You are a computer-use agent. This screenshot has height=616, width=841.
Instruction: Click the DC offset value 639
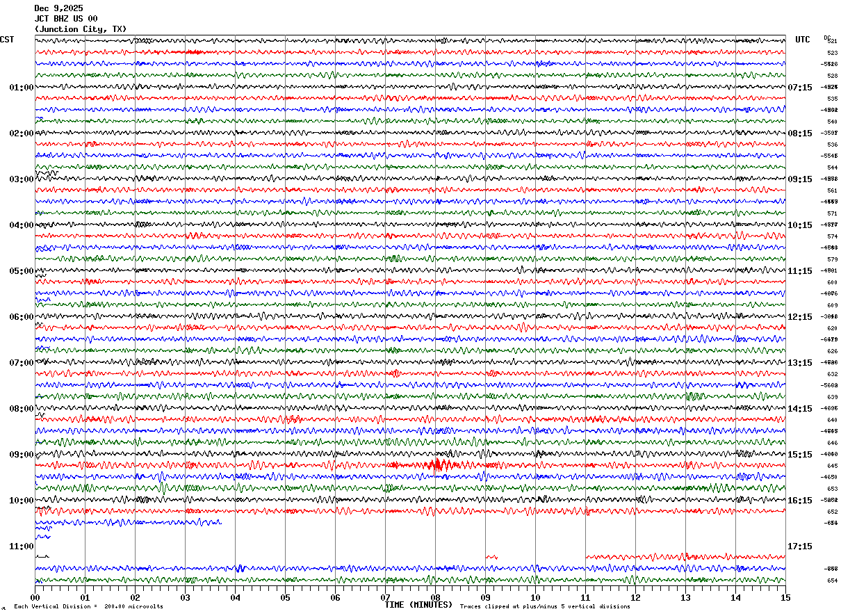click(x=832, y=397)
